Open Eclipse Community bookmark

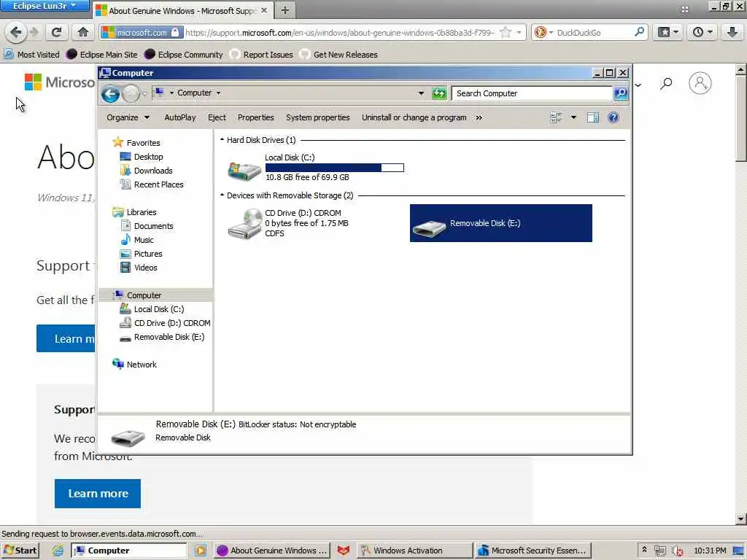[x=183, y=54]
